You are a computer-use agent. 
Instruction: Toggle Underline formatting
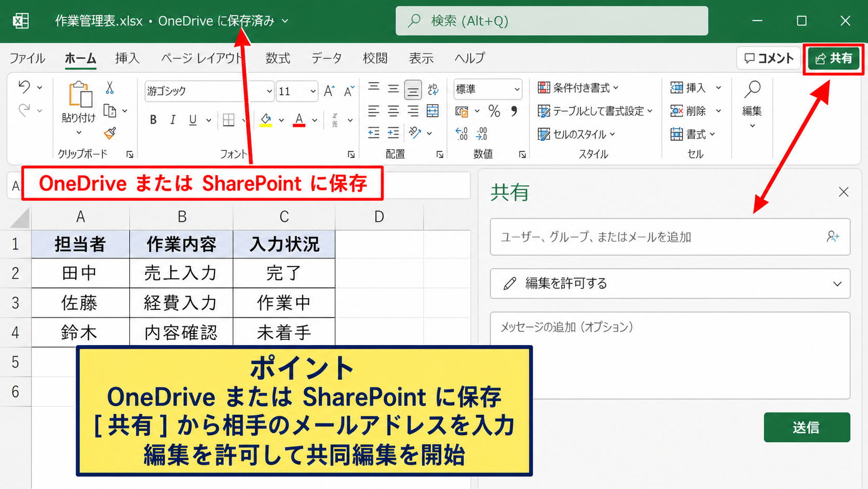193,120
